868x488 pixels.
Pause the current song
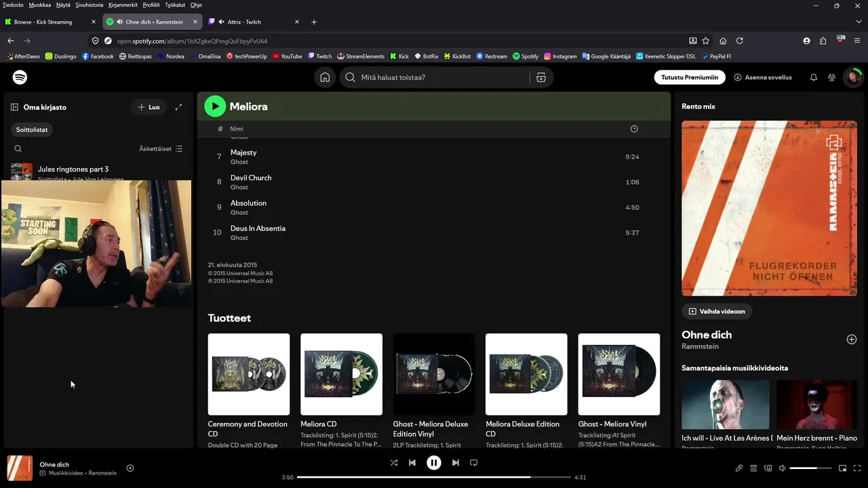tap(434, 463)
